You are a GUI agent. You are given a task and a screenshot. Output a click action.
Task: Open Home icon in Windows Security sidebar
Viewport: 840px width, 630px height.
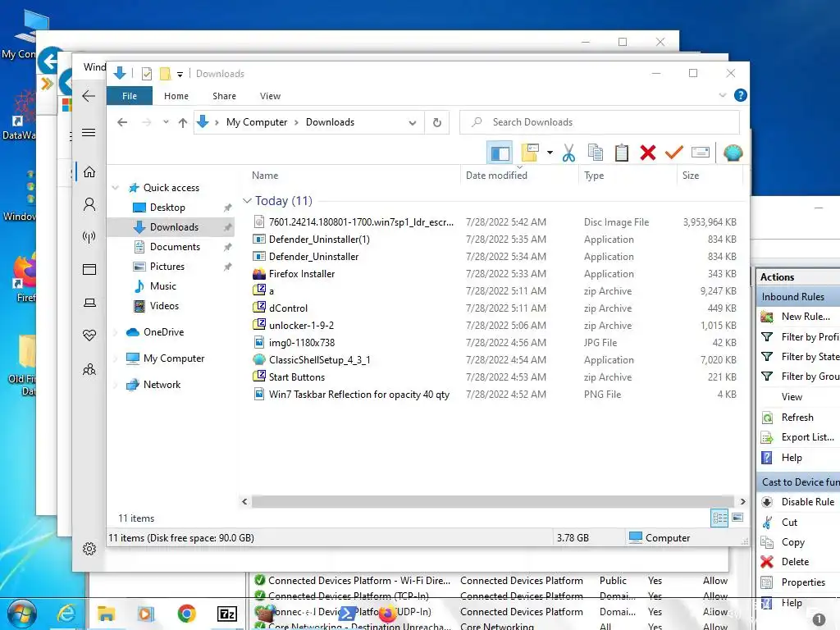(x=89, y=172)
